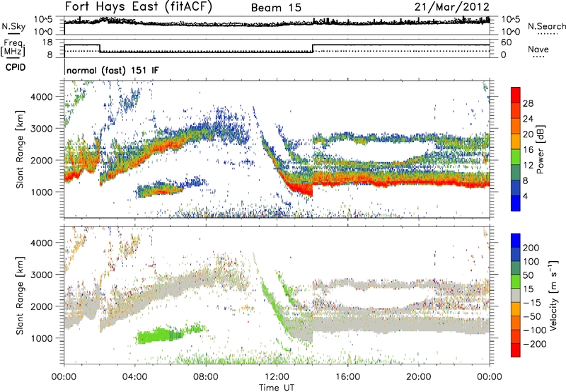Click the dotted line sample under N.Search

[548, 33]
